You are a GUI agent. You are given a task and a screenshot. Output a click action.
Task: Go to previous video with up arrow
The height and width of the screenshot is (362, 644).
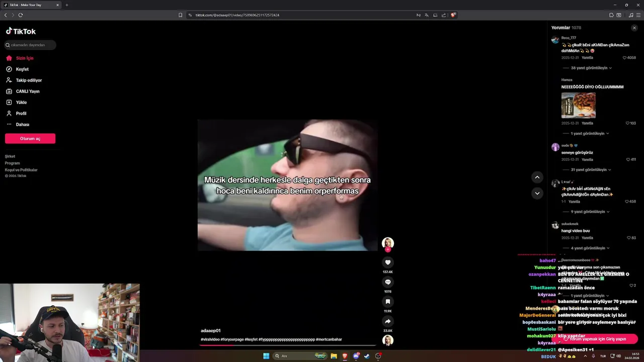tap(537, 177)
